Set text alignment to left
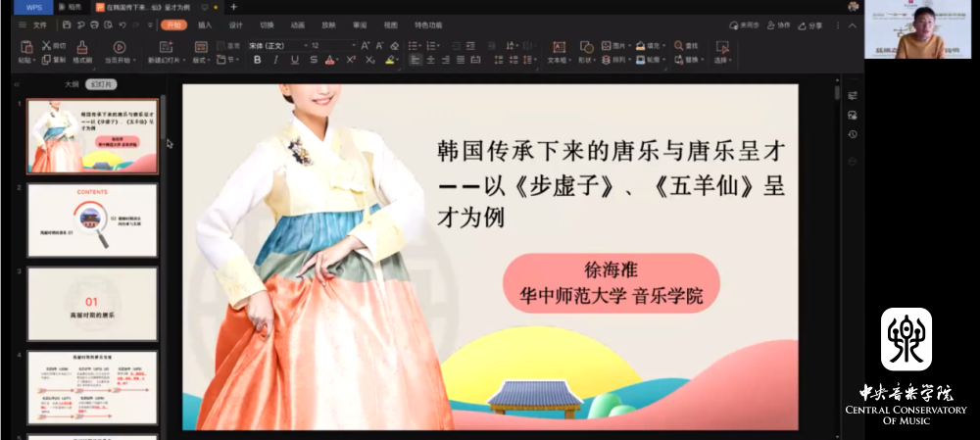Screen dimensions: 980x440 (x=415, y=60)
